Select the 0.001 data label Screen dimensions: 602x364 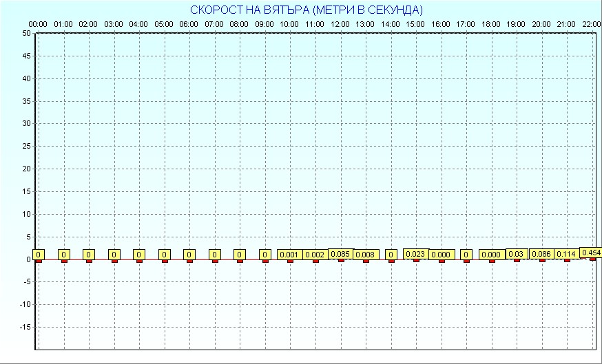click(290, 255)
